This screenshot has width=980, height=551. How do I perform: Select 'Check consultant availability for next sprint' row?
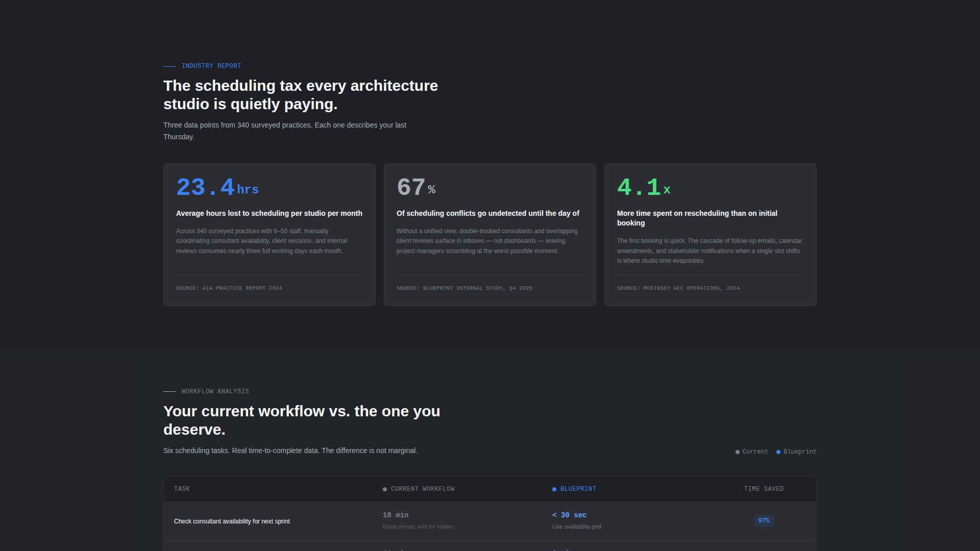point(489,521)
